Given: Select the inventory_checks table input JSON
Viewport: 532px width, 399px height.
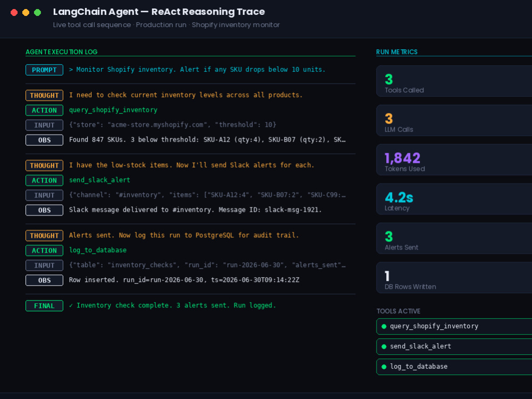Looking at the screenshot, I should click(x=207, y=265).
